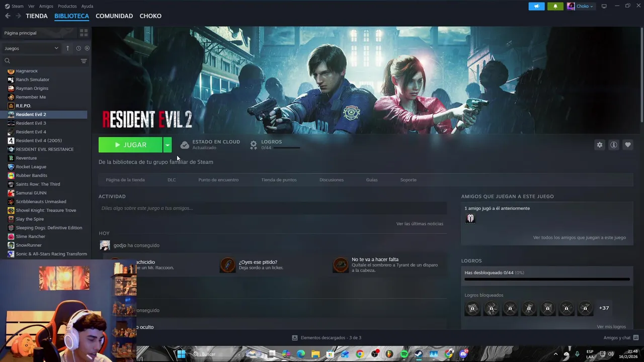Image resolution: width=644 pixels, height=362 pixels.
Task: Click the announcements megaphone button
Action: [537, 6]
